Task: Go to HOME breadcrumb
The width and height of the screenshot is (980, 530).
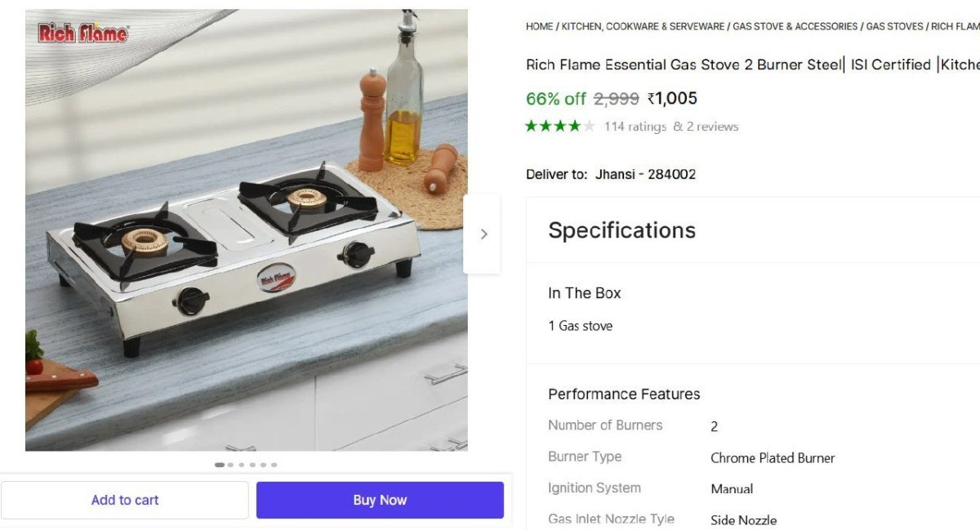Action: tap(539, 26)
